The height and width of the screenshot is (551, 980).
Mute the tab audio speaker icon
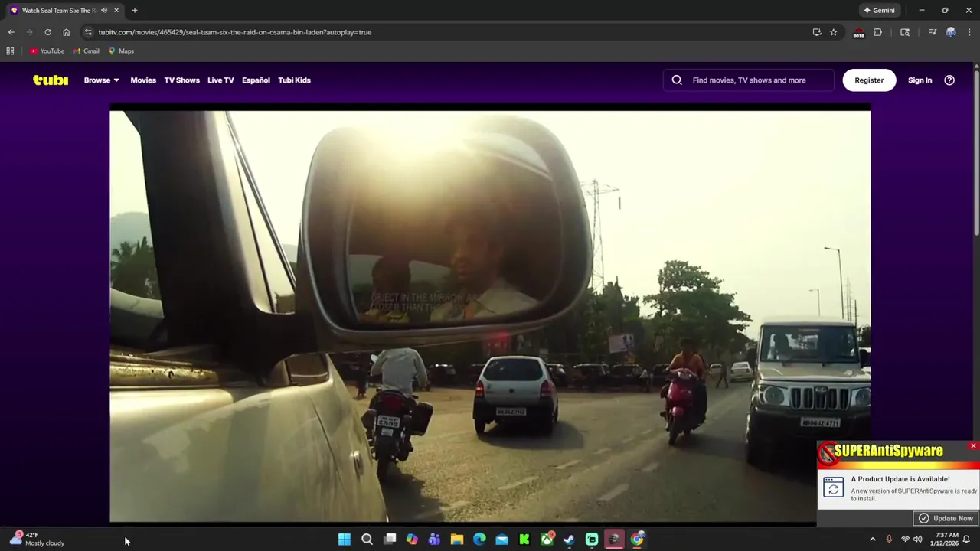coord(103,11)
